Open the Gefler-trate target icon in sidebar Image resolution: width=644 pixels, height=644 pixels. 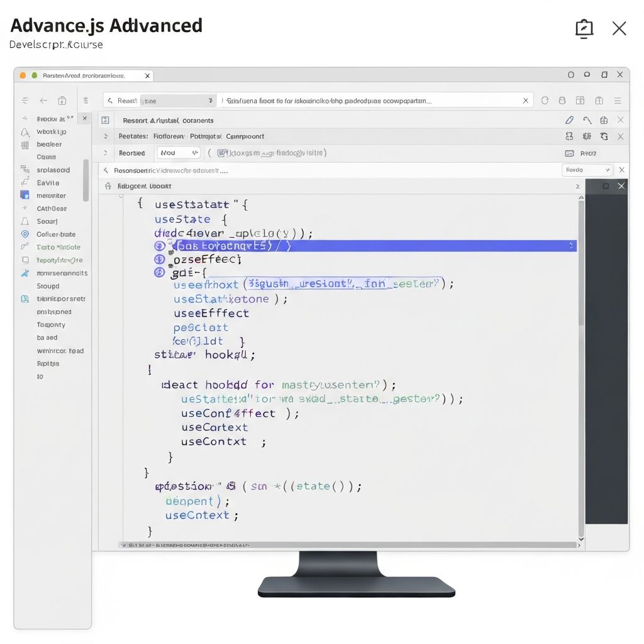25,234
